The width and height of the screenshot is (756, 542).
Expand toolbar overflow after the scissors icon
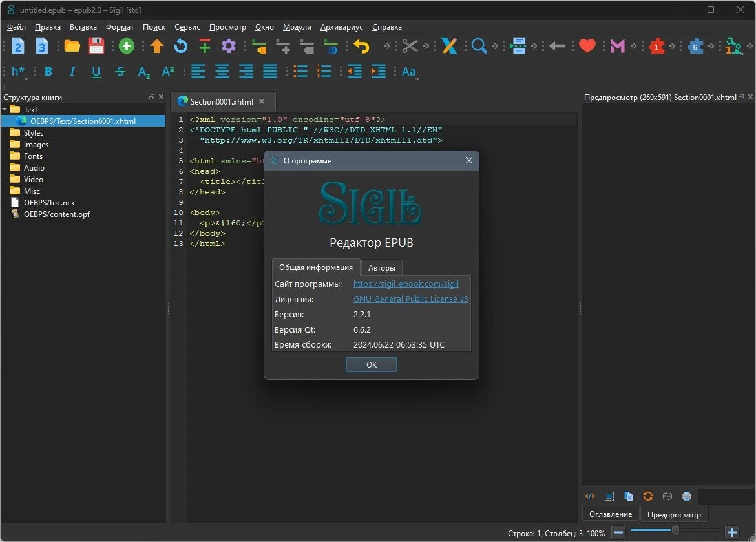click(426, 47)
